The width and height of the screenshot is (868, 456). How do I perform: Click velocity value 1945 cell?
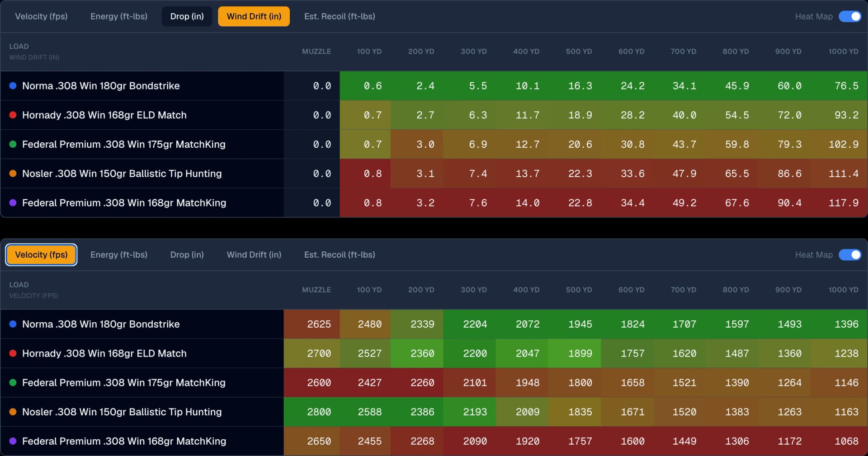pos(575,324)
